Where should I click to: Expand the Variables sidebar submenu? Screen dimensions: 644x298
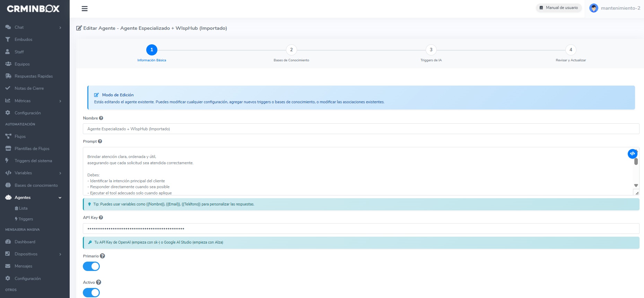coord(60,173)
